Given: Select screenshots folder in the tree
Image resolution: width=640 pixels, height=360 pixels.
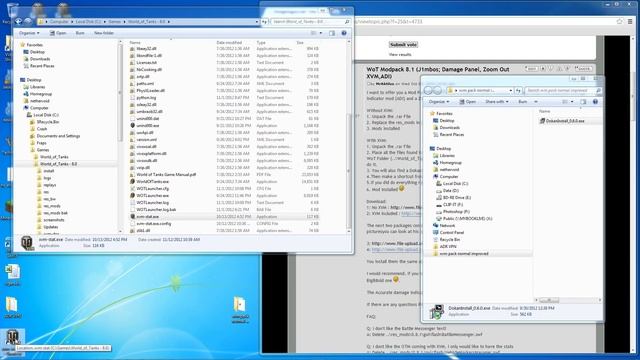Looking at the screenshot, I should tap(54, 220).
